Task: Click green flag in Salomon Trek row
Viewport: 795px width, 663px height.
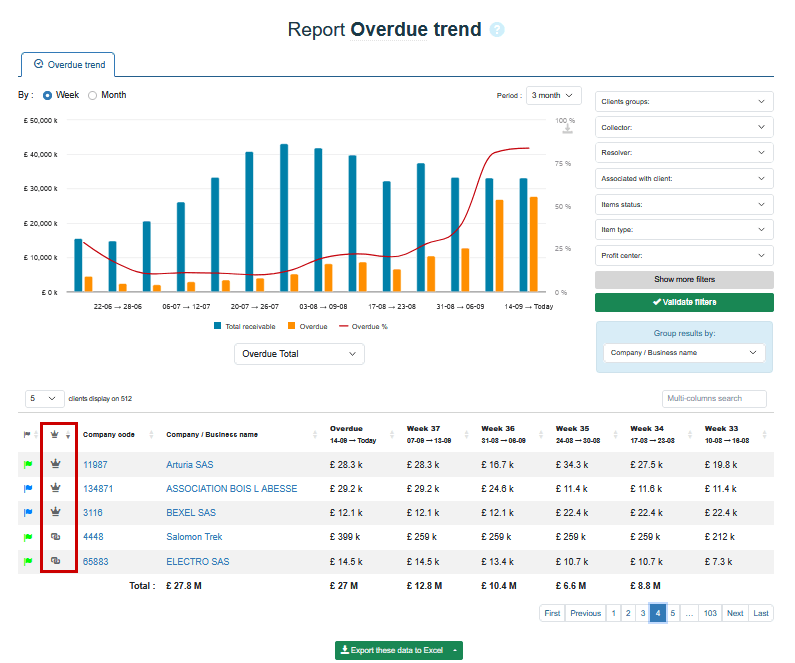Action: [x=28, y=537]
